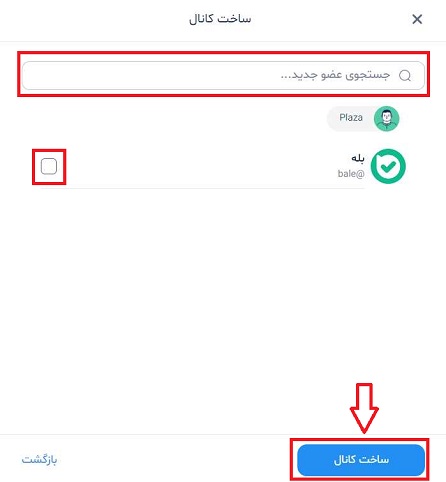
Task: Focus the new member search field
Action: [x=223, y=75]
